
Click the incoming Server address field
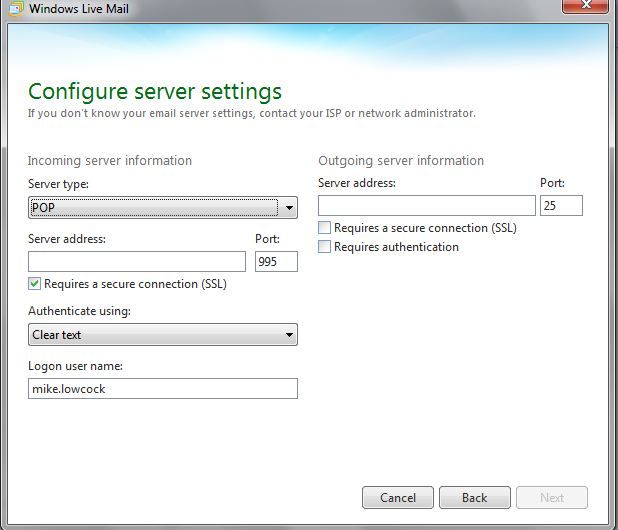tap(137, 262)
